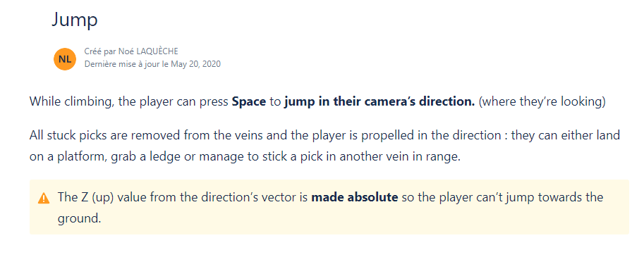This screenshot has height=257, width=644.
Task: Open the last updated date May 20, 2020
Action: coord(195,64)
